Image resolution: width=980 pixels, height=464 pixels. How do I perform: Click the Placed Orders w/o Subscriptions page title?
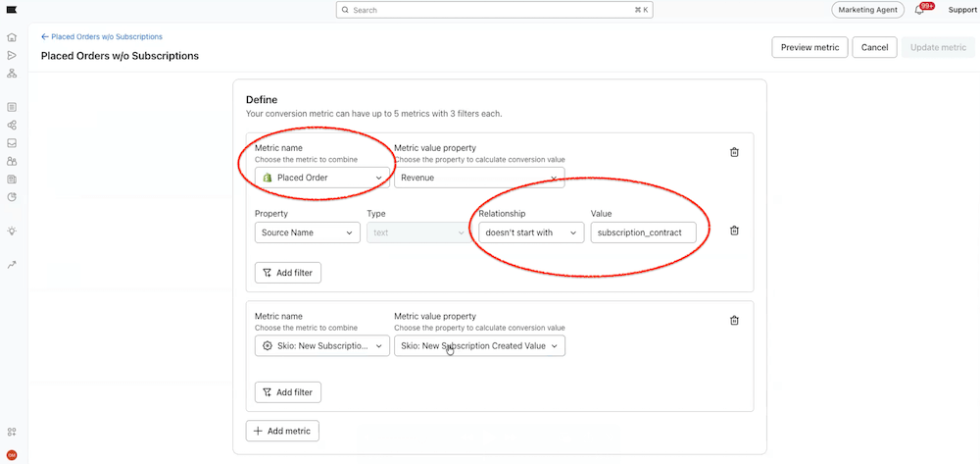click(120, 56)
